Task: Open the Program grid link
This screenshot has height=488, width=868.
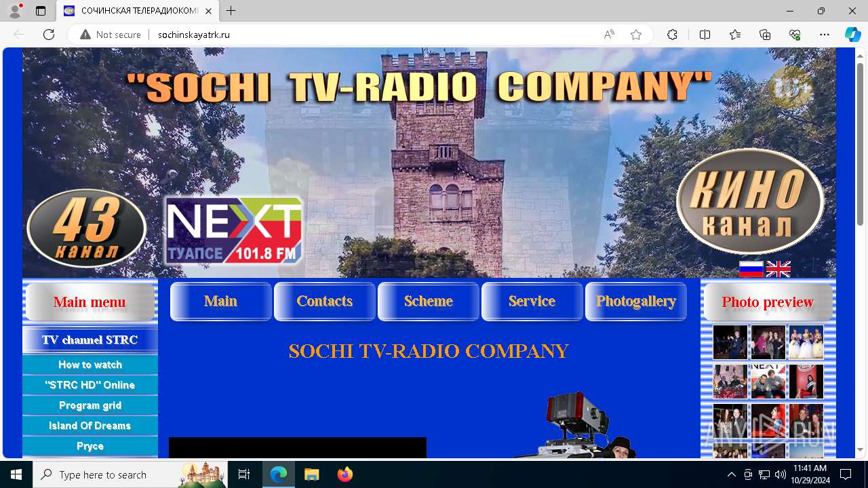Action: point(90,405)
